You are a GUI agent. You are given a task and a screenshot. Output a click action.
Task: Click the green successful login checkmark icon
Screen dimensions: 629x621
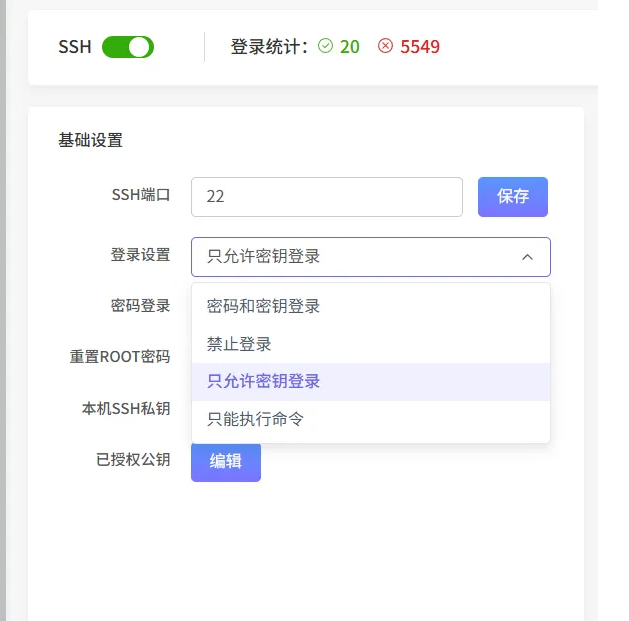pos(325,46)
